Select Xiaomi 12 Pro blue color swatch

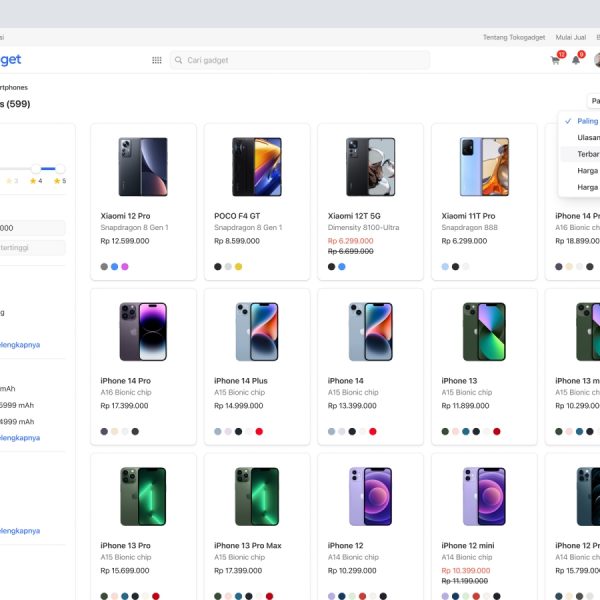click(x=114, y=267)
